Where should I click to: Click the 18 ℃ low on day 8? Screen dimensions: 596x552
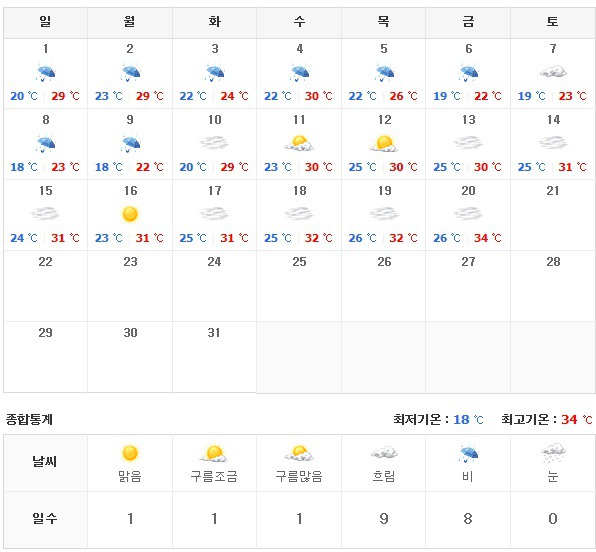pos(24,167)
